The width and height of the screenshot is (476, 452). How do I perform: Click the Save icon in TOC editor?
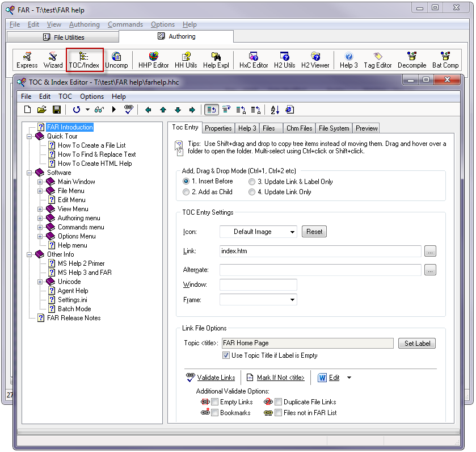click(x=57, y=110)
